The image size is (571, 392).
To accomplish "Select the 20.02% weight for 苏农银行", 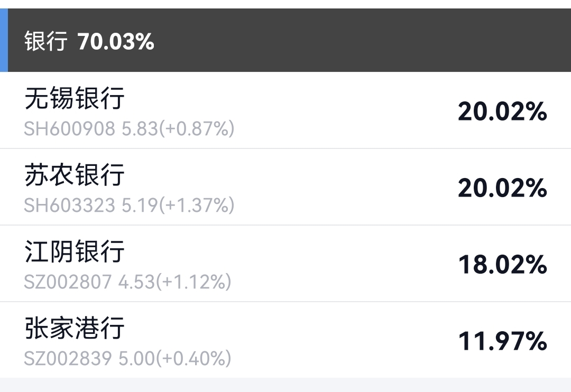I will click(x=502, y=188).
